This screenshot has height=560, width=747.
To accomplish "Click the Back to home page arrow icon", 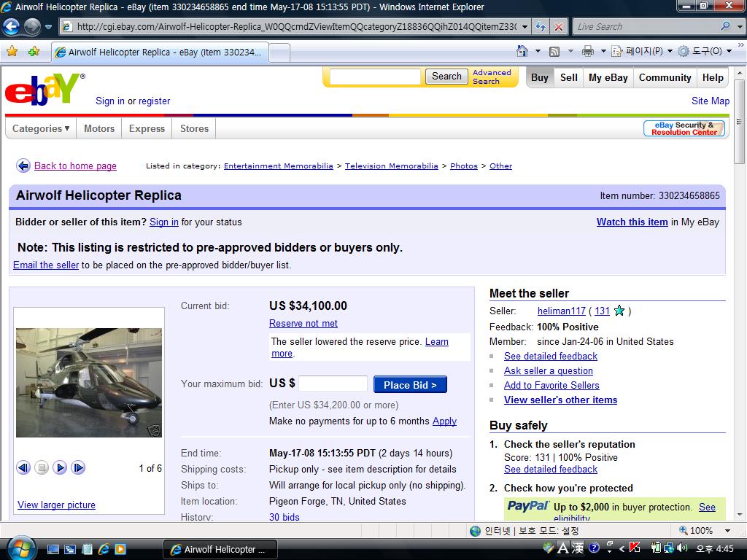I will pyautogui.click(x=23, y=166).
